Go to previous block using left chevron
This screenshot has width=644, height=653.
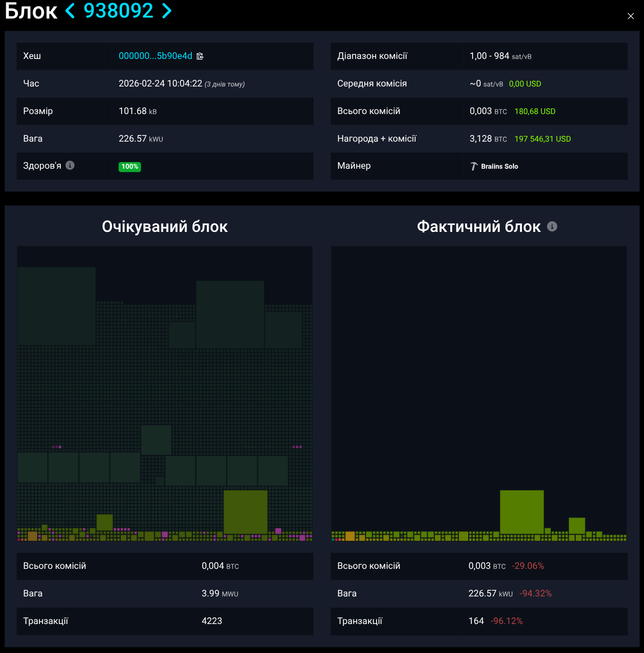tap(70, 10)
